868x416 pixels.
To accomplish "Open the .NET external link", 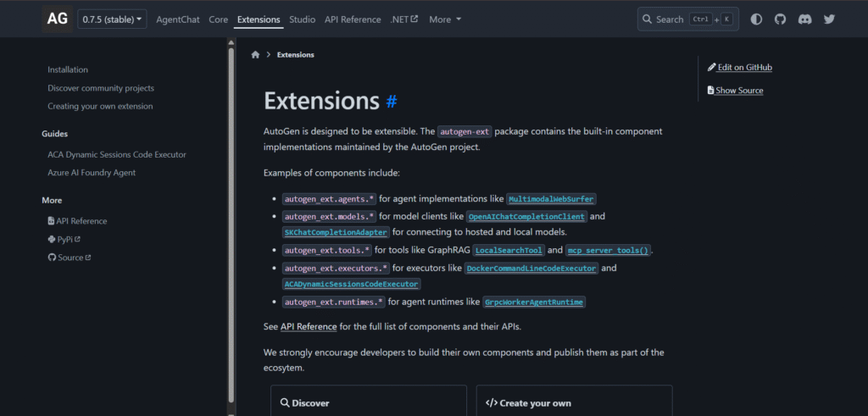I will (x=404, y=19).
